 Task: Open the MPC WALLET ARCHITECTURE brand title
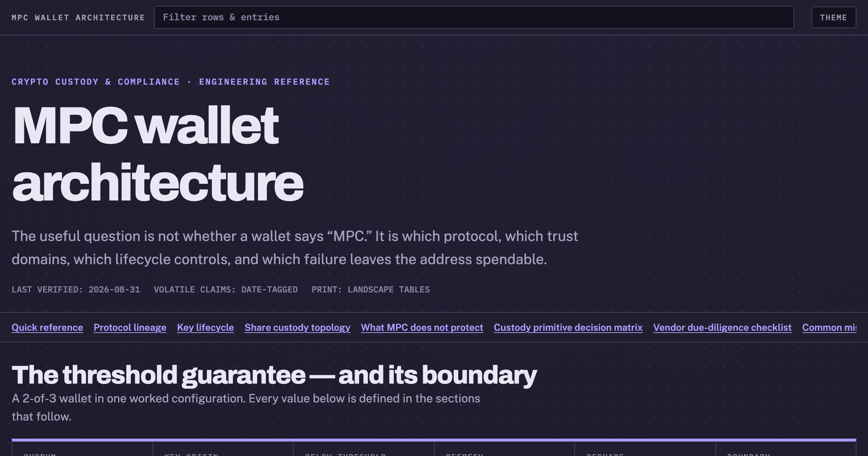point(78,17)
